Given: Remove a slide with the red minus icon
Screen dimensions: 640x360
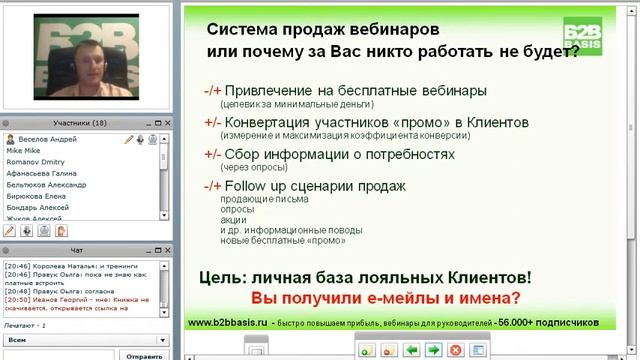Looking at the screenshot, I should (x=389, y=350).
